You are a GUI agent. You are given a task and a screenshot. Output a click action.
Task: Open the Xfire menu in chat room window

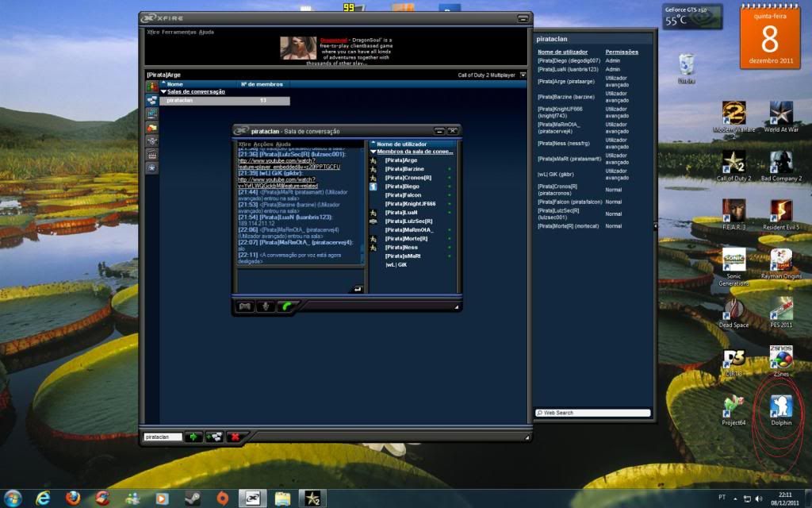[x=244, y=144]
